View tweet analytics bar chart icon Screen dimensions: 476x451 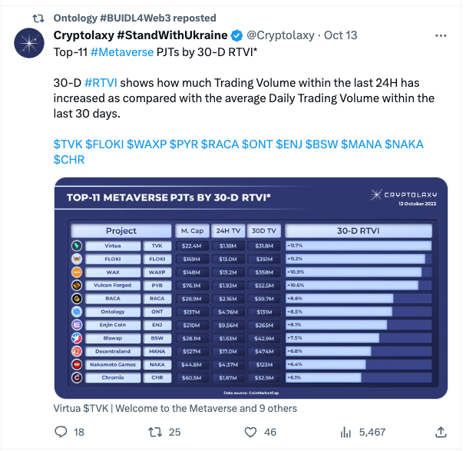pos(345,433)
